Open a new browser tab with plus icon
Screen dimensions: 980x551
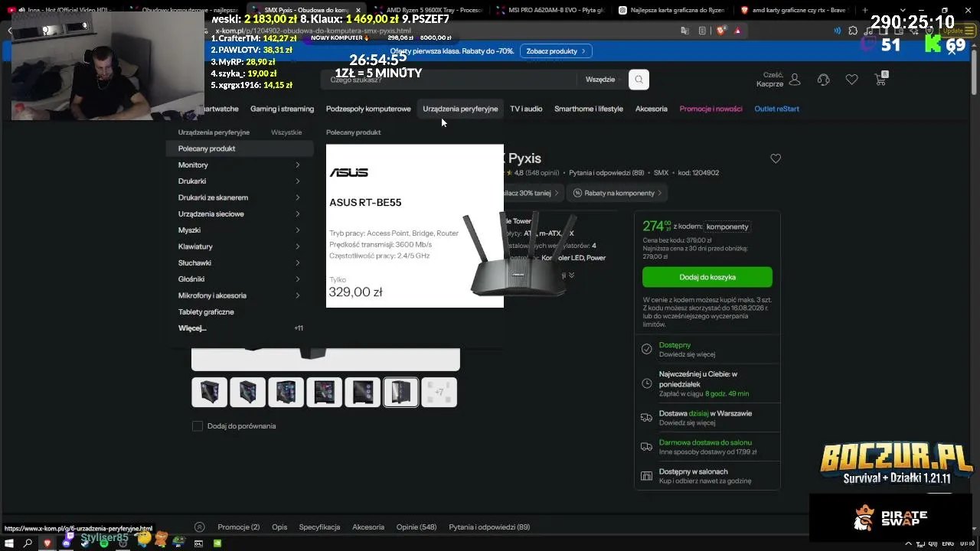coord(865,11)
